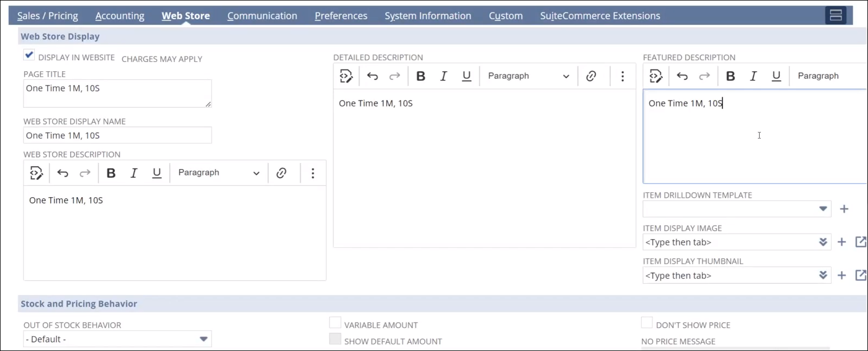The height and width of the screenshot is (351, 868).
Task: Switch to the Accounting tab
Action: [120, 16]
